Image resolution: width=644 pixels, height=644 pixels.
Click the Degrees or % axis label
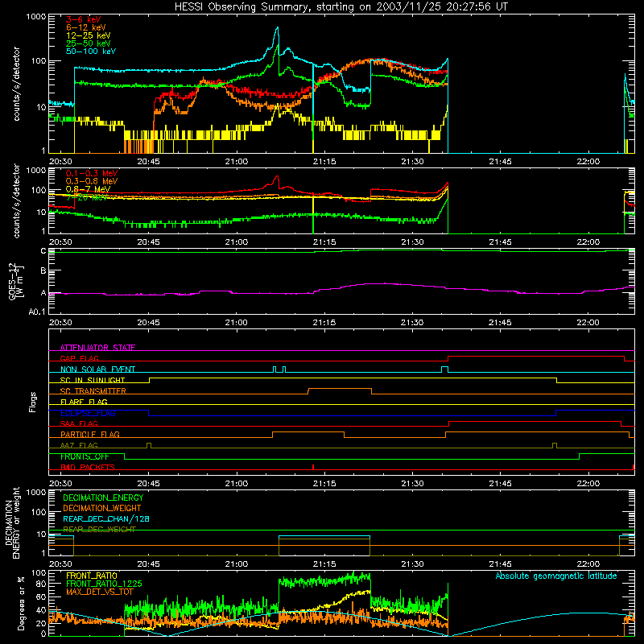[x=21, y=604]
